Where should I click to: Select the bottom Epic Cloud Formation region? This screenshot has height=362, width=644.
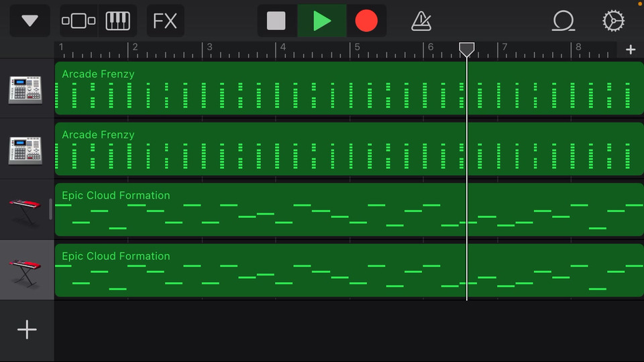(349, 270)
